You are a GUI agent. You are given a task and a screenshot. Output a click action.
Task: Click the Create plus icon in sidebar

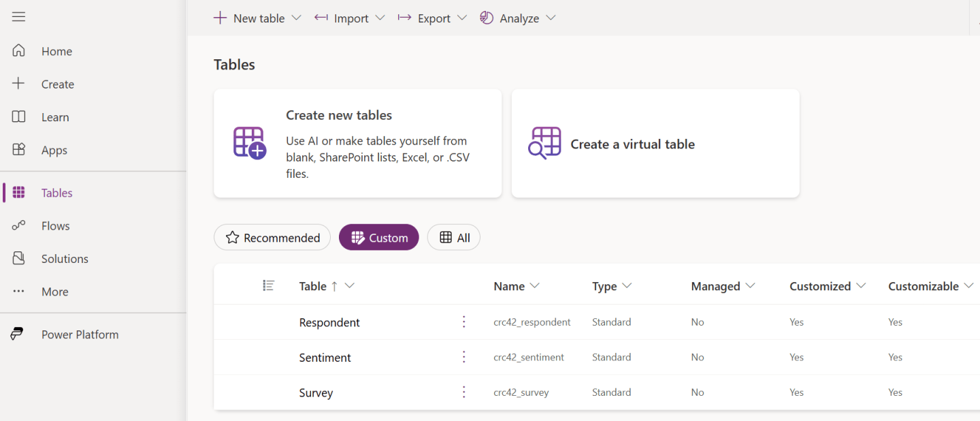click(x=18, y=84)
